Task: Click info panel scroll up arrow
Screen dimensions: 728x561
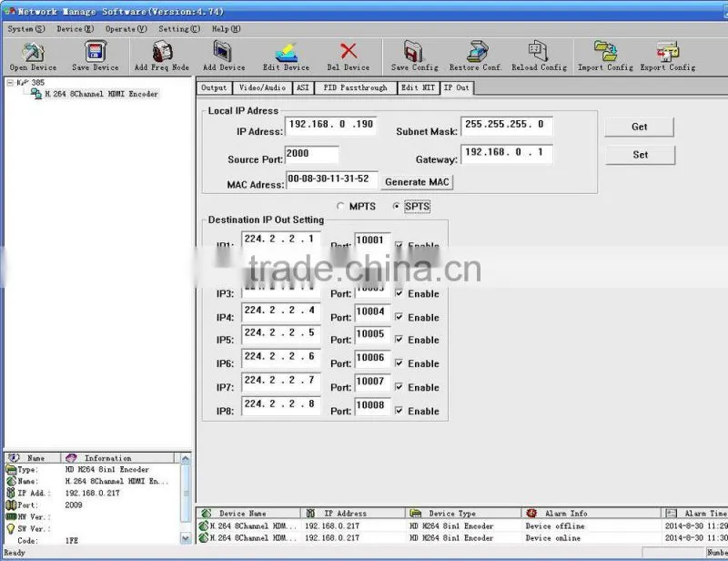Action: pos(186,459)
